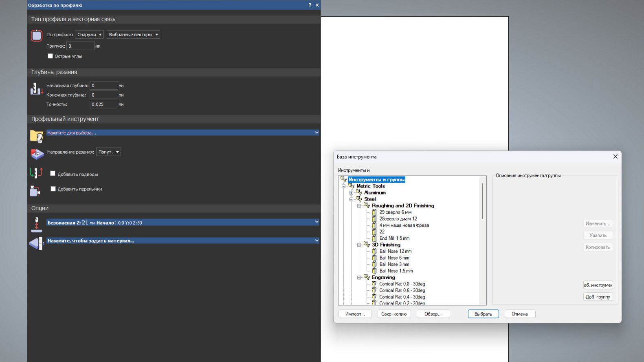Click the Припуск input field
This screenshot has height=362, width=644.
[81, 46]
